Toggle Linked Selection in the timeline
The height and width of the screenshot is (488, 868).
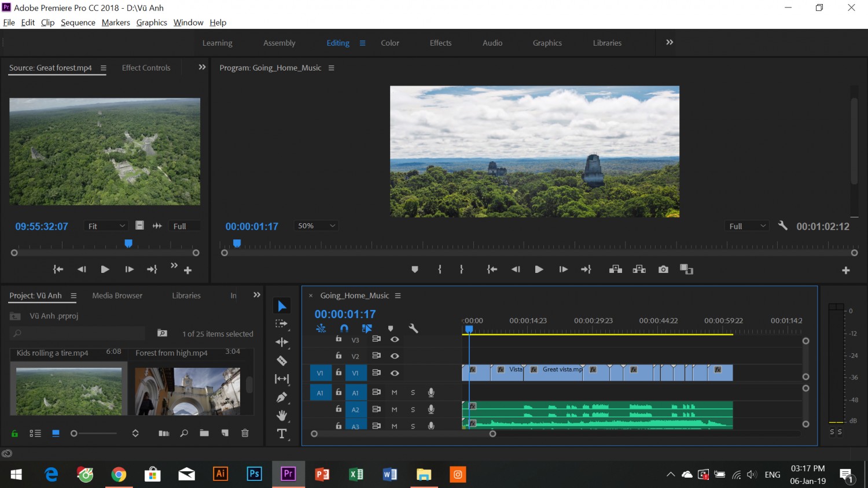point(367,328)
